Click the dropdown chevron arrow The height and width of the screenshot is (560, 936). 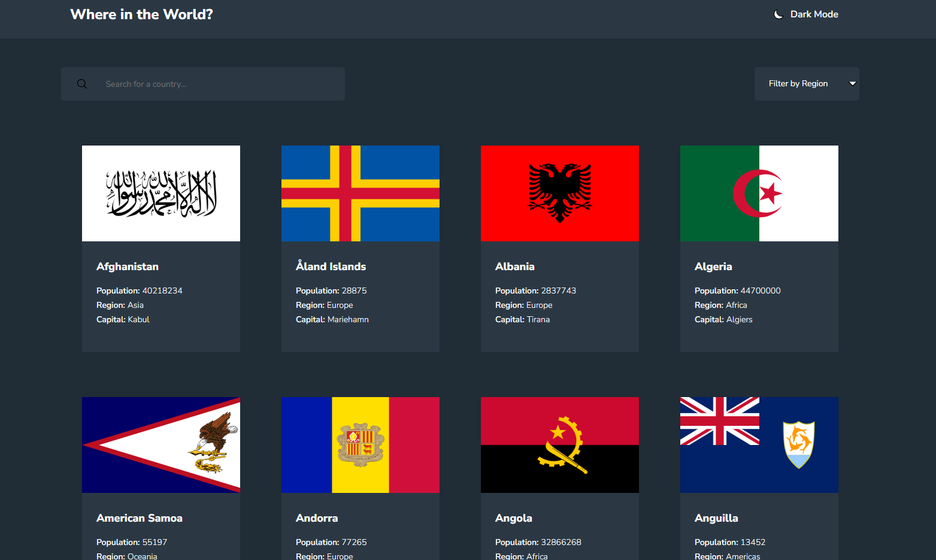[x=852, y=83]
